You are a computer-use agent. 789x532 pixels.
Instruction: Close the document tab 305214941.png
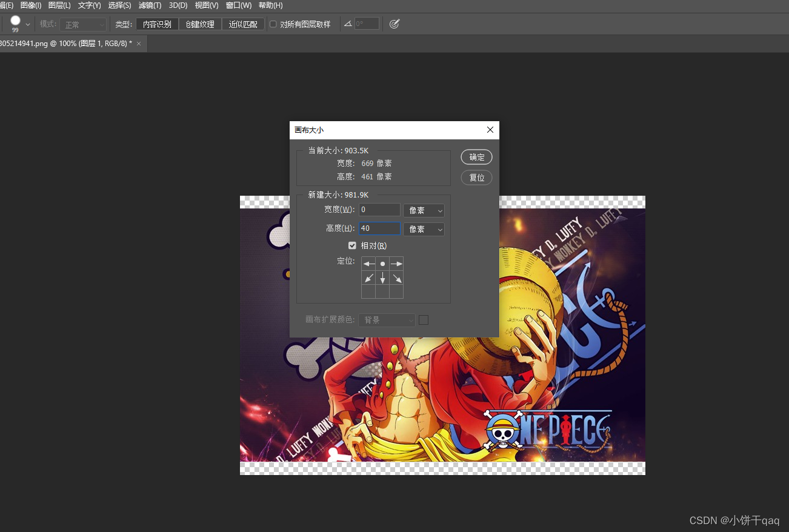click(139, 44)
